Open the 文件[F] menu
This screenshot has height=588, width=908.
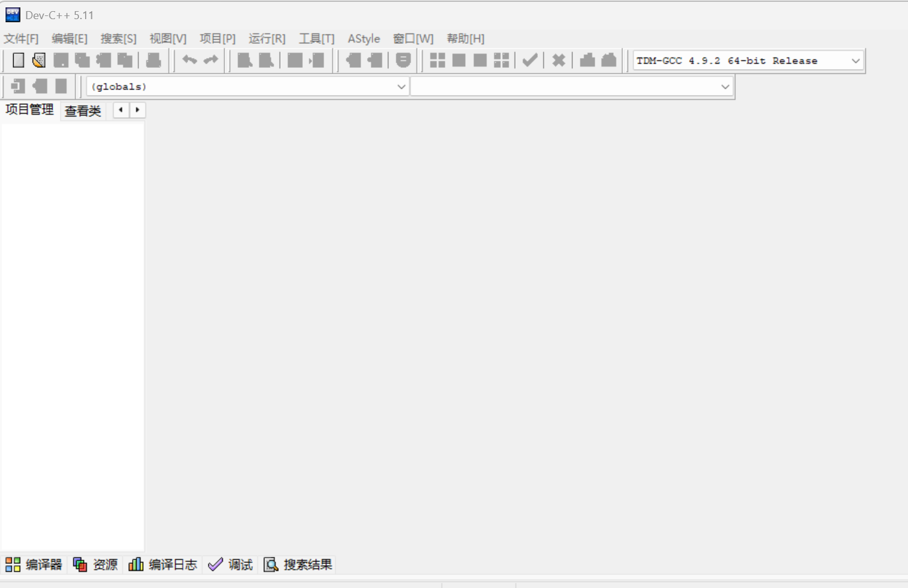point(21,39)
